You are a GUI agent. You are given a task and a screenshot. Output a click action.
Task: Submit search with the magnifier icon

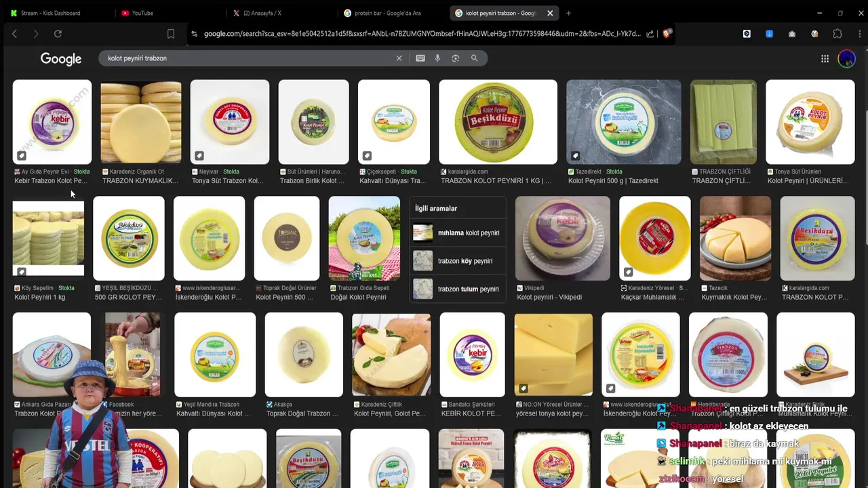coord(475,58)
